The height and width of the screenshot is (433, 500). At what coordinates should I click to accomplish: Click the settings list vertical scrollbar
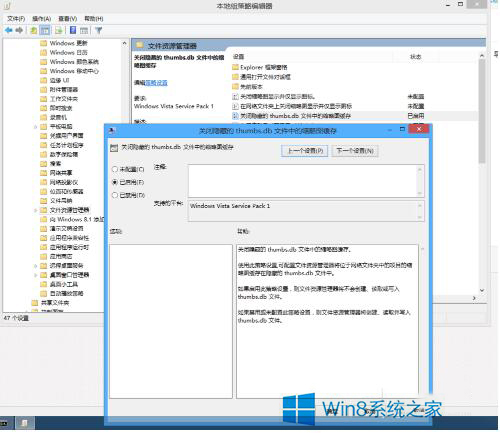482,173
